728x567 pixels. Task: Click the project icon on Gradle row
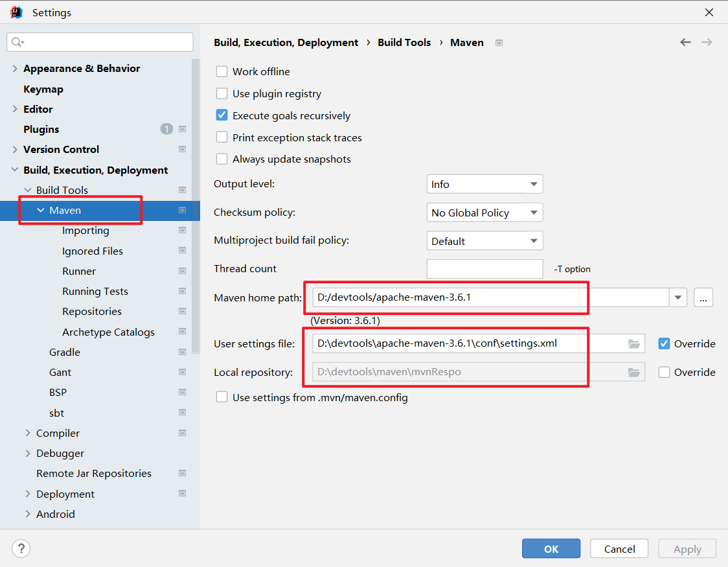click(x=183, y=352)
